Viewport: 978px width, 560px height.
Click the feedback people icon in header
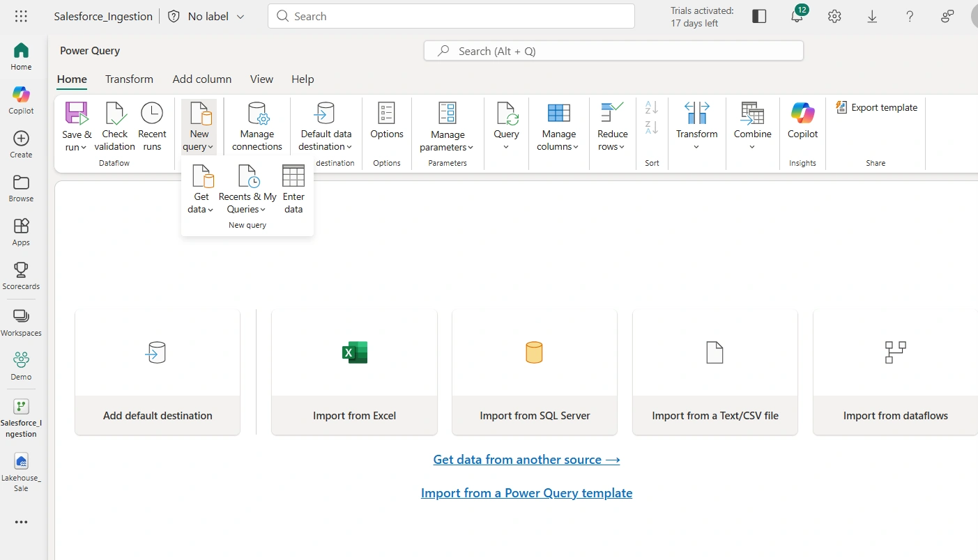947,16
